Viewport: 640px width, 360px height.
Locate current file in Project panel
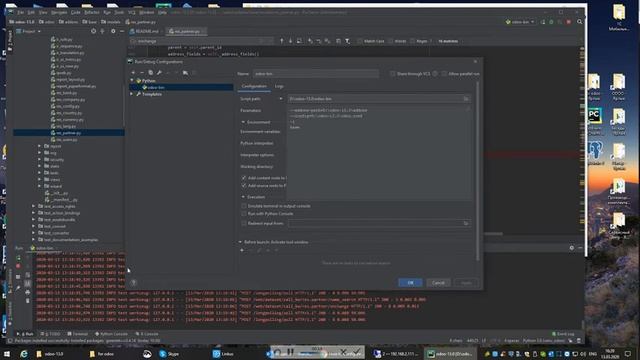point(93,31)
